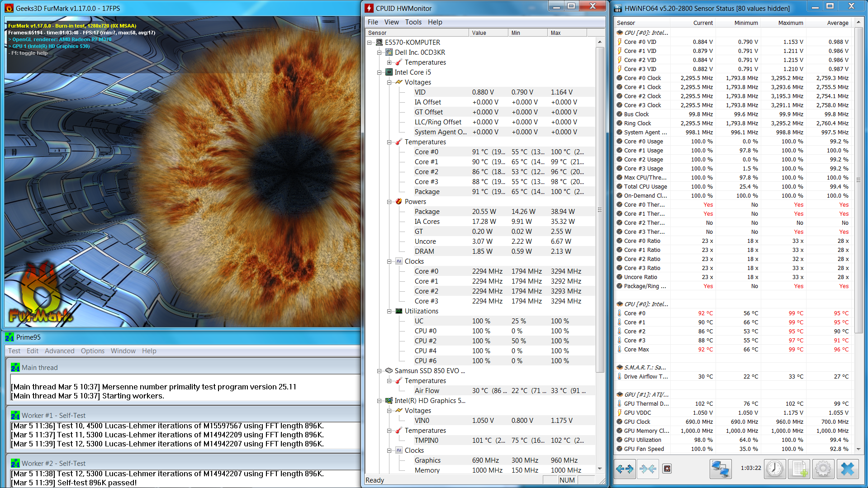The height and width of the screenshot is (488, 868).
Task: Click HWMonitor vertical scrollbar thumb
Action: 600,210
